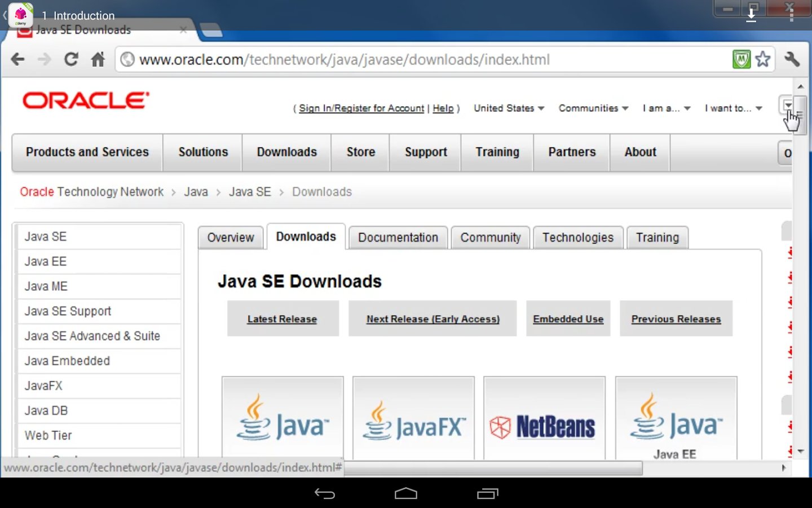Click the browser forward arrow
Screen dimensions: 812x508
pyautogui.click(x=44, y=59)
